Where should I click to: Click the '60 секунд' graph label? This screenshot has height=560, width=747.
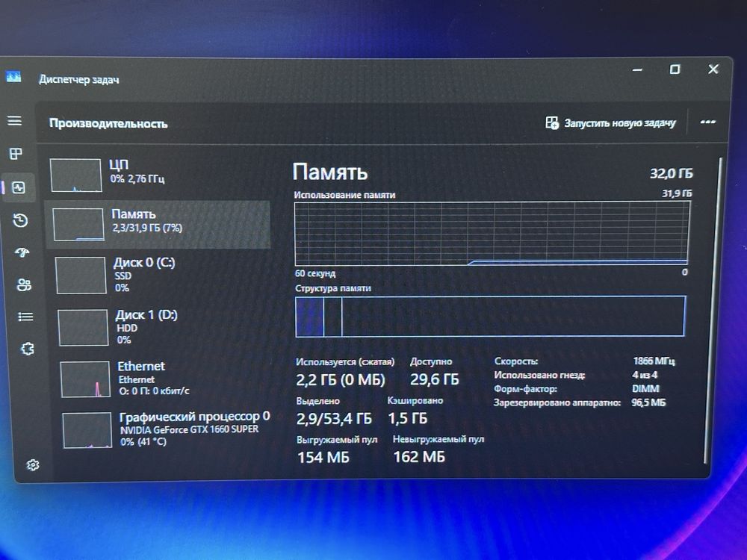pos(315,273)
